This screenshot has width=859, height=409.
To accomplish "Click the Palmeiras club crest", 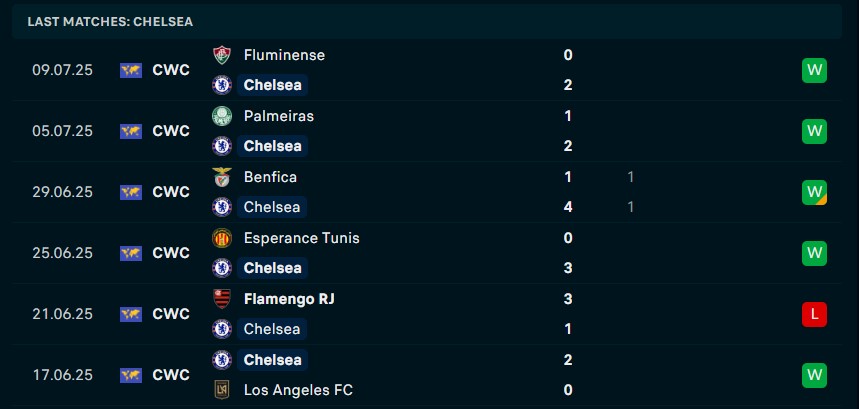I will coord(222,116).
